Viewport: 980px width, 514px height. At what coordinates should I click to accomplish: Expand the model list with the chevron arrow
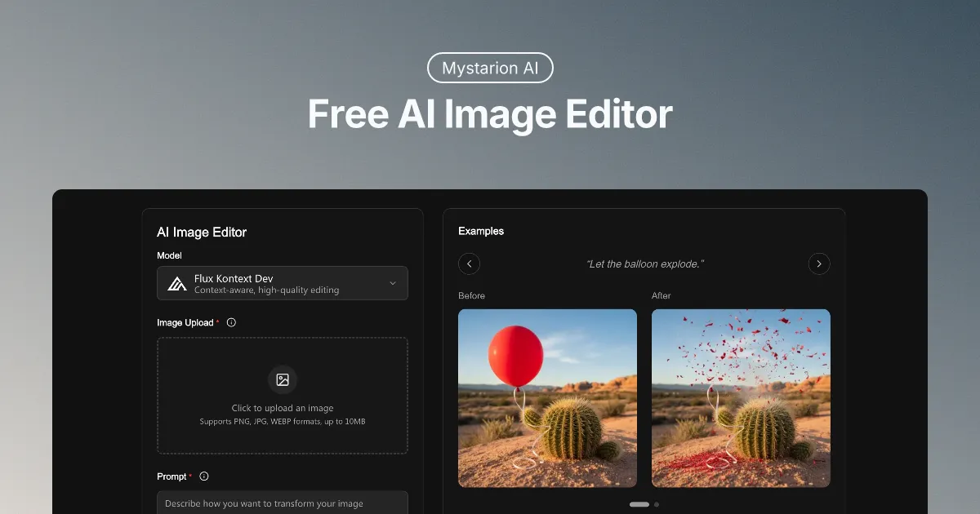point(392,283)
